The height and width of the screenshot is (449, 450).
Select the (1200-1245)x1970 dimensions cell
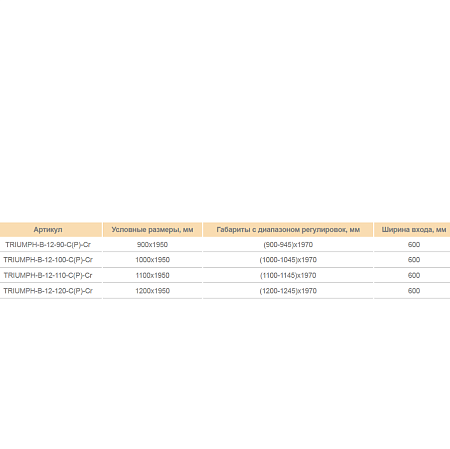coord(288,291)
